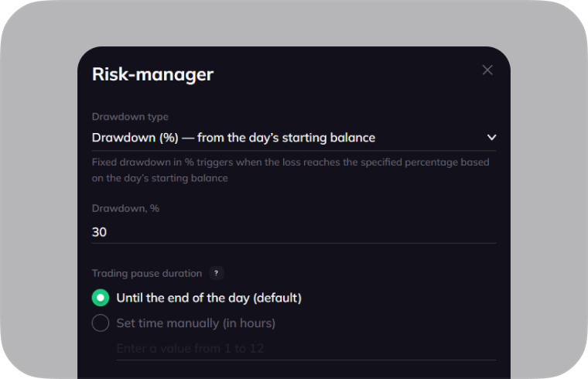Click the "Drawdown type" field label
Screen dimensions: 588x379
(130, 117)
